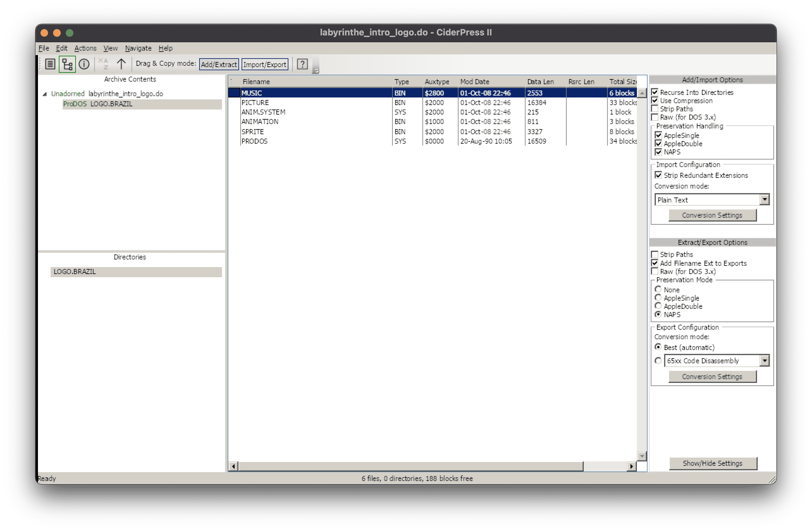Select the specific export converter radio button

click(658, 361)
